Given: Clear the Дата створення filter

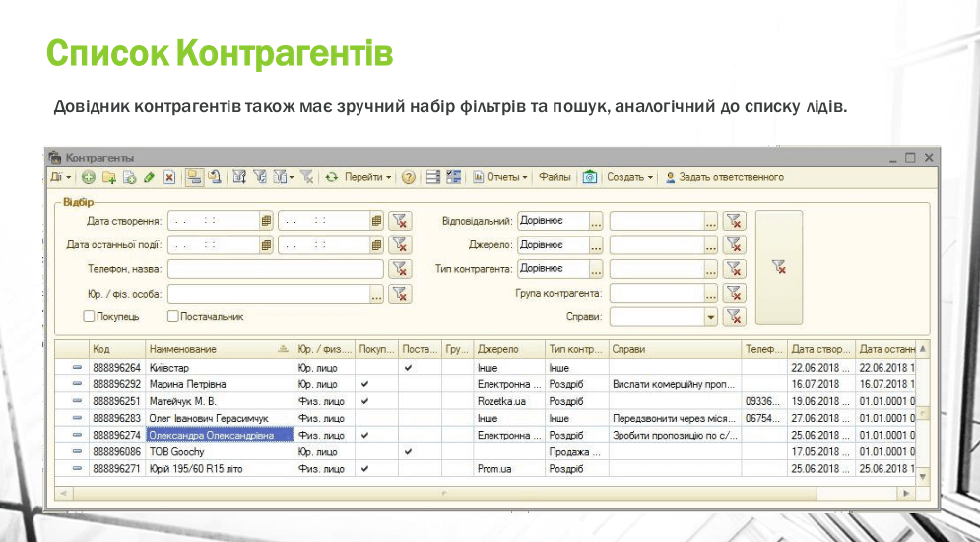Looking at the screenshot, I should pyautogui.click(x=399, y=221).
